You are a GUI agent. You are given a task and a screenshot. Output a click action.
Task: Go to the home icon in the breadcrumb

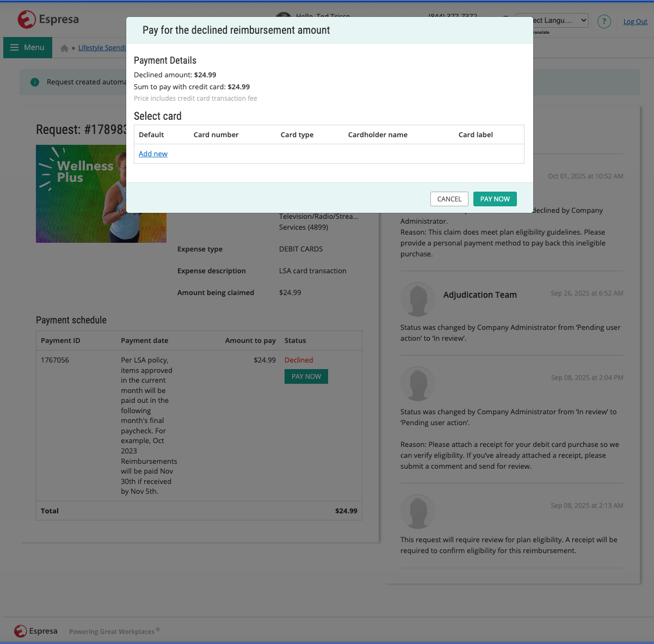click(64, 48)
